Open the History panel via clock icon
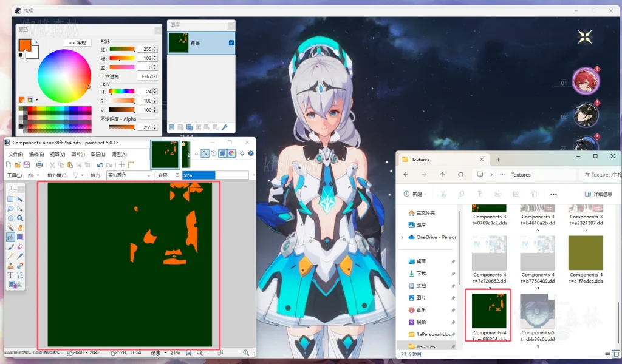622x364 pixels. (x=214, y=153)
